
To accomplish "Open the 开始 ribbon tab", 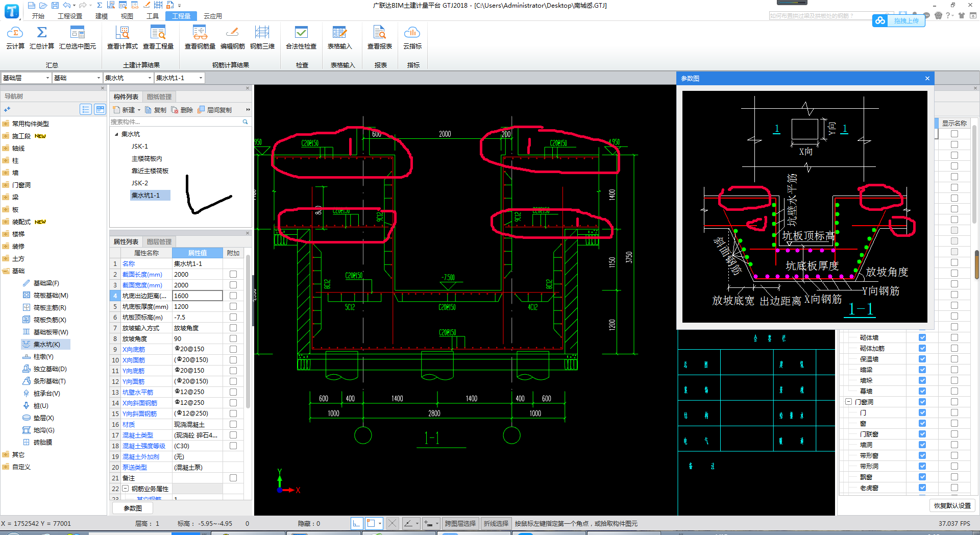I will 38,16.
